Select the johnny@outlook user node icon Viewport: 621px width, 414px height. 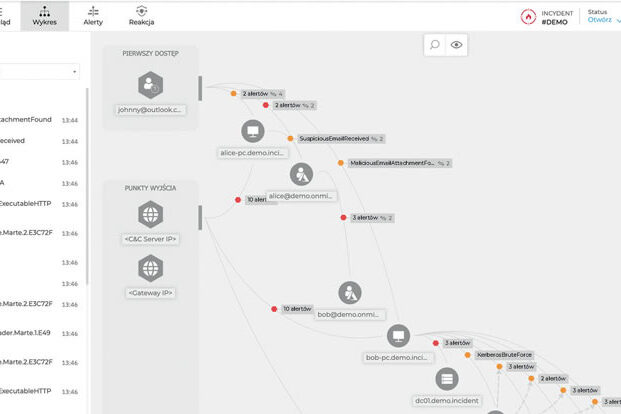point(150,85)
